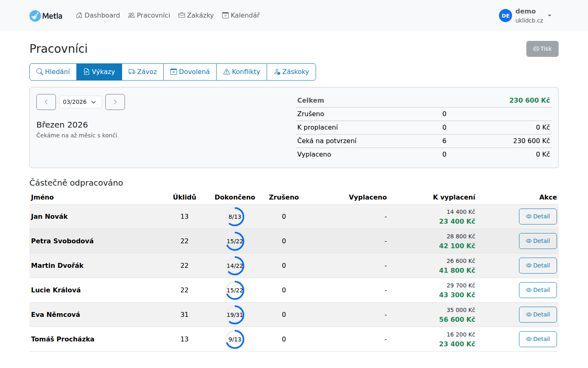View Detail for Eva Němcová
Viewport: 588px width, 368px height.
click(537, 315)
